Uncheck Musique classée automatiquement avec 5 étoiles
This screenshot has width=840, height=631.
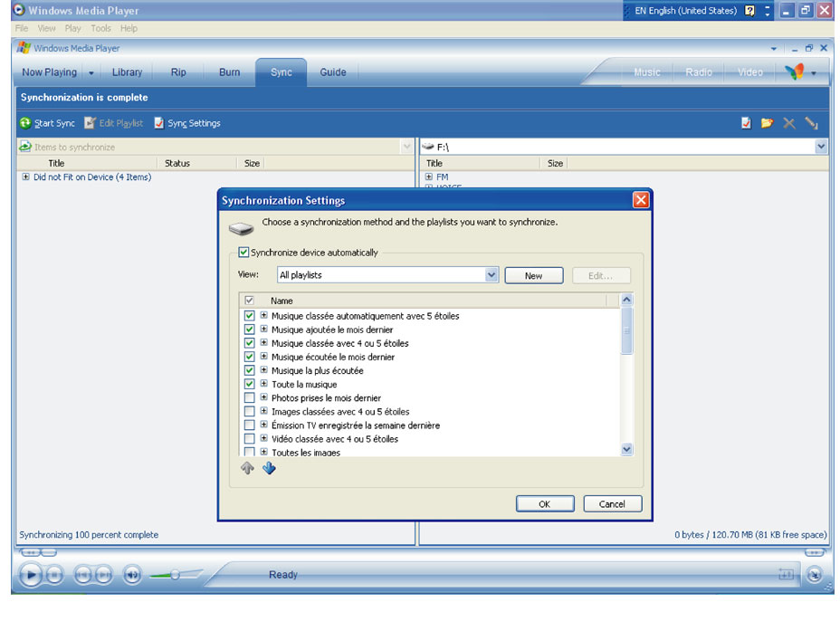[x=249, y=315]
